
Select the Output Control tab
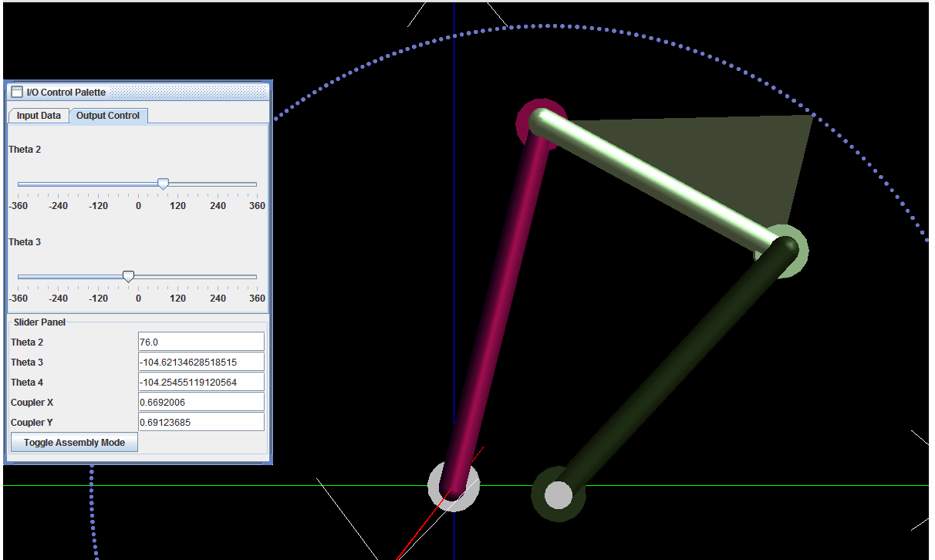[109, 115]
